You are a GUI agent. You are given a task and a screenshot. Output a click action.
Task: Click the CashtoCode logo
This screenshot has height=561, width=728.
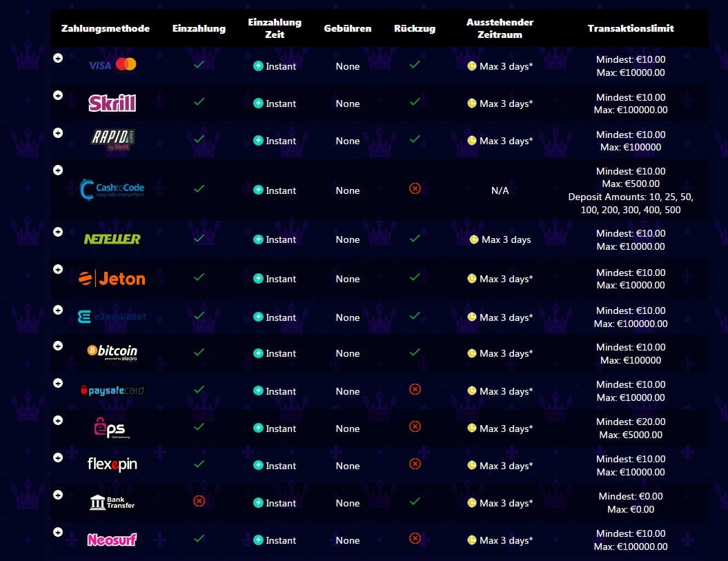tap(112, 190)
